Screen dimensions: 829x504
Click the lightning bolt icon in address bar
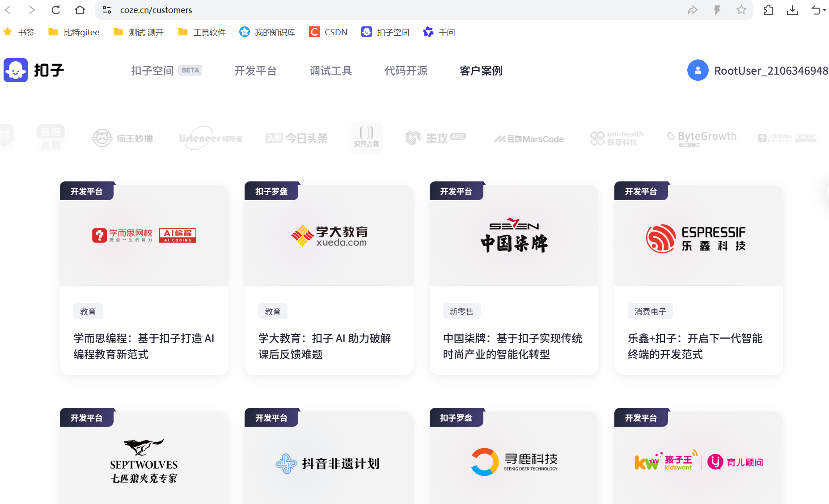(x=717, y=10)
